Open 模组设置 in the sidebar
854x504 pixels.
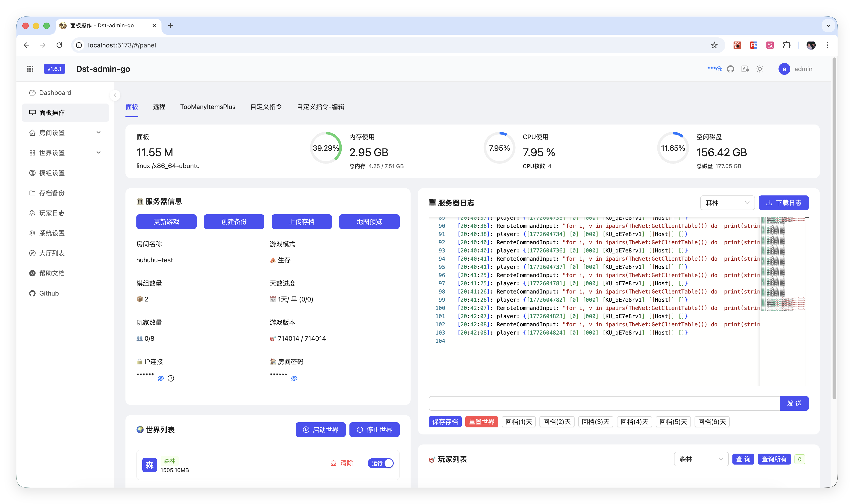tap(65, 173)
